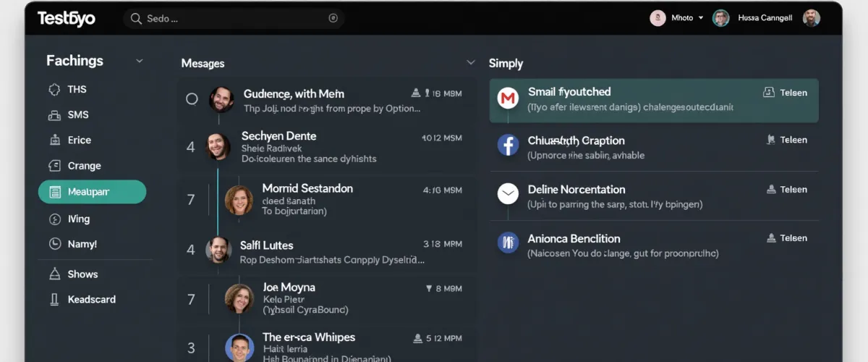Click Telsen button on Smail fiyoutched row

coord(786,93)
